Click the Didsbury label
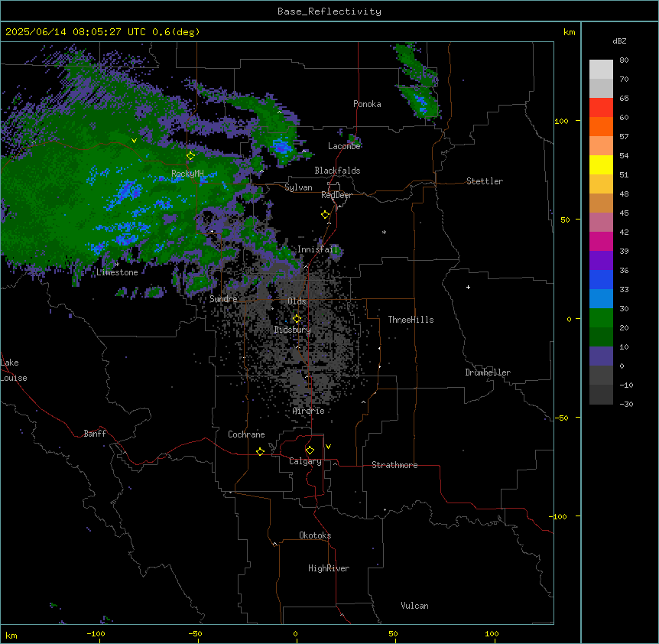Image resolution: width=659 pixels, height=644 pixels. pos(293,330)
